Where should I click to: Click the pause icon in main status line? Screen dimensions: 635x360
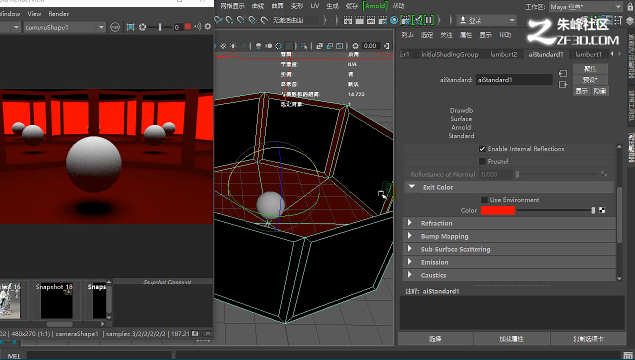[429, 19]
